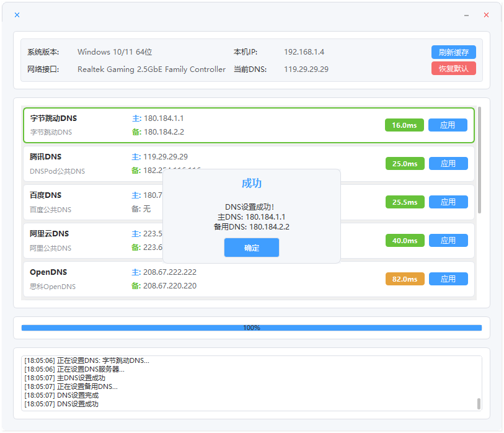Click the 25.0ms latency badge for 腾讯DNS

coord(404,164)
